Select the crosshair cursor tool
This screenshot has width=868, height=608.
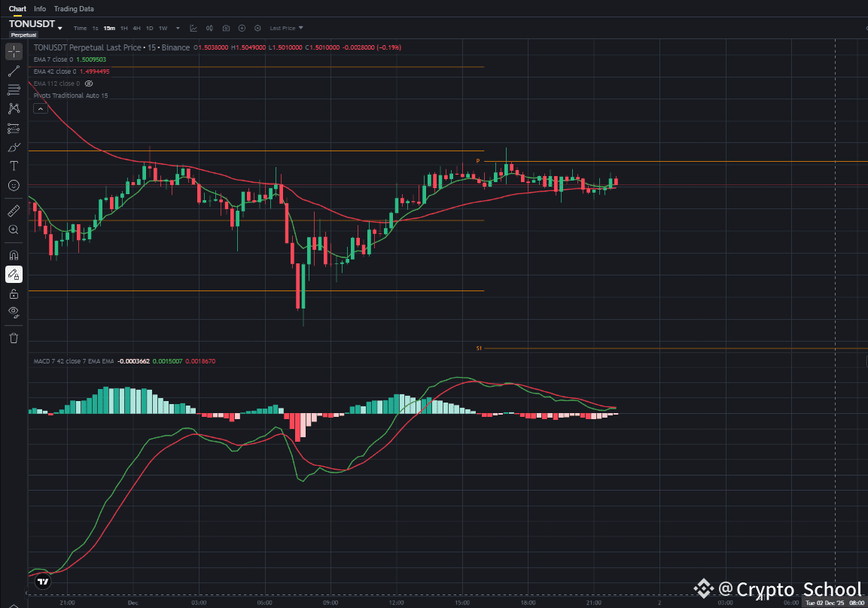pos(13,51)
